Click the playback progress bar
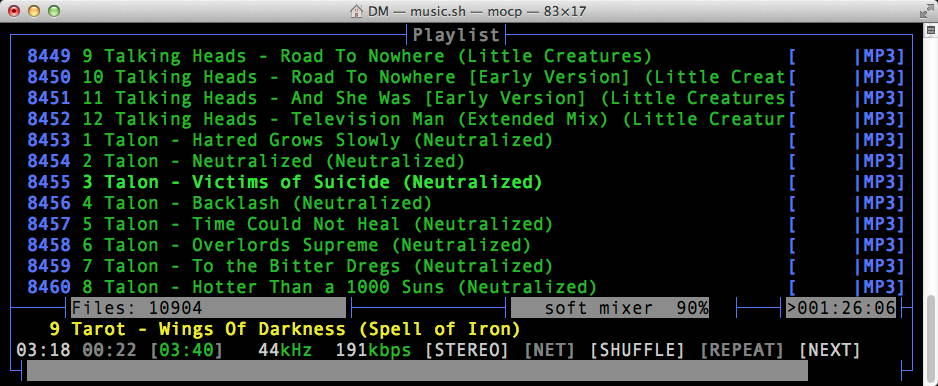 click(417, 371)
